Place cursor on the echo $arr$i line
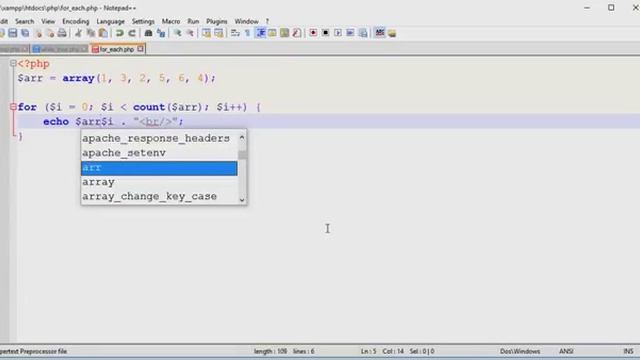640x360 pixels. pos(113,122)
